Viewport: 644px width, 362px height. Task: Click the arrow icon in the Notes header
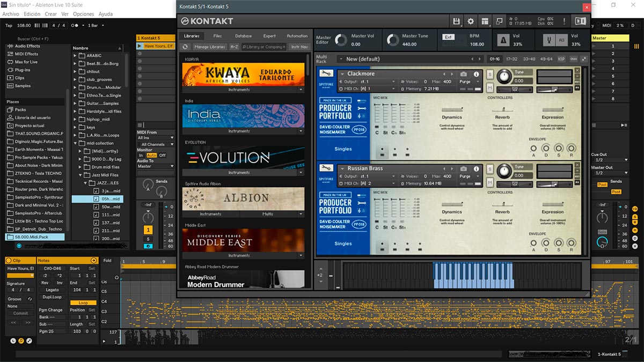click(x=94, y=260)
